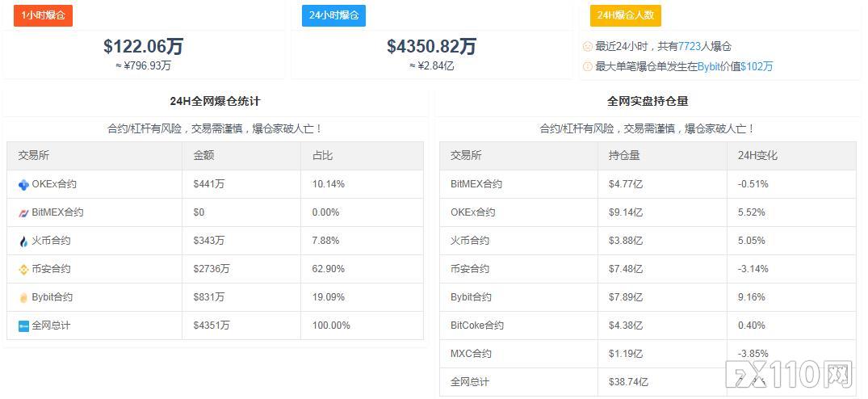Click the $3.88亿 火币 open interest

tap(626, 241)
